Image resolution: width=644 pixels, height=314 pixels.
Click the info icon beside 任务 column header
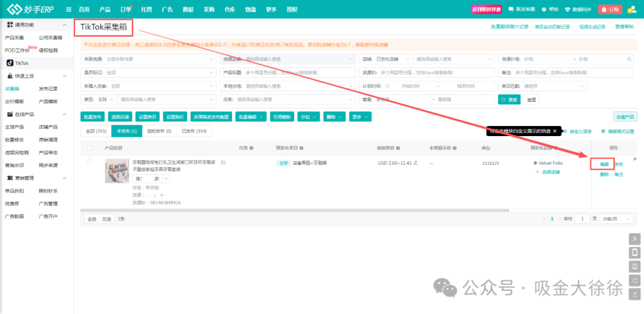point(252,148)
